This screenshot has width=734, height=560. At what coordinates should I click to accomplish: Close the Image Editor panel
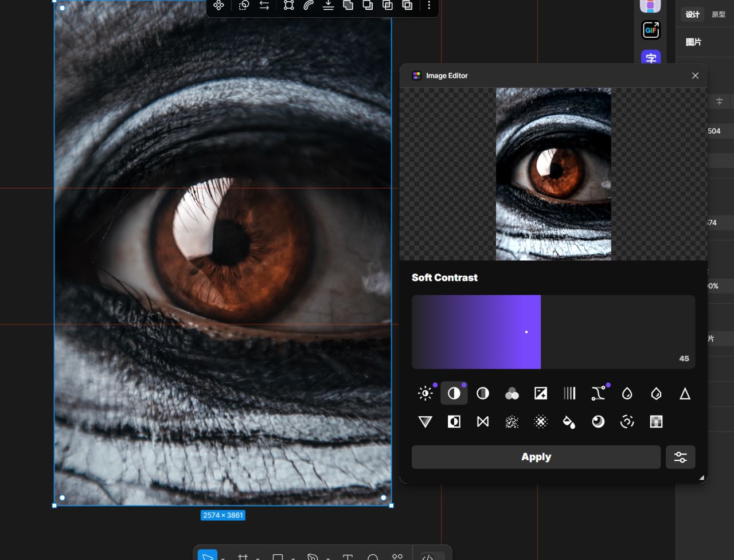click(x=695, y=76)
